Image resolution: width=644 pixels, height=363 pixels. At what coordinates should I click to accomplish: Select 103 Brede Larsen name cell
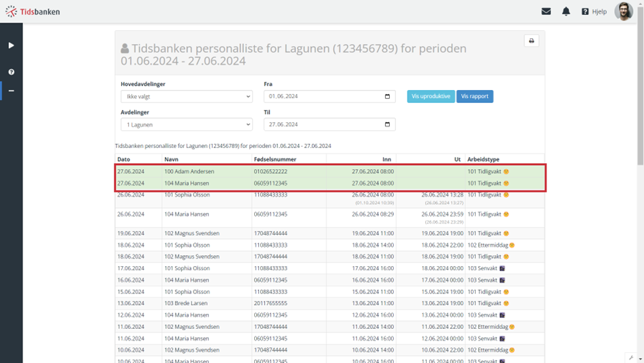(x=186, y=304)
